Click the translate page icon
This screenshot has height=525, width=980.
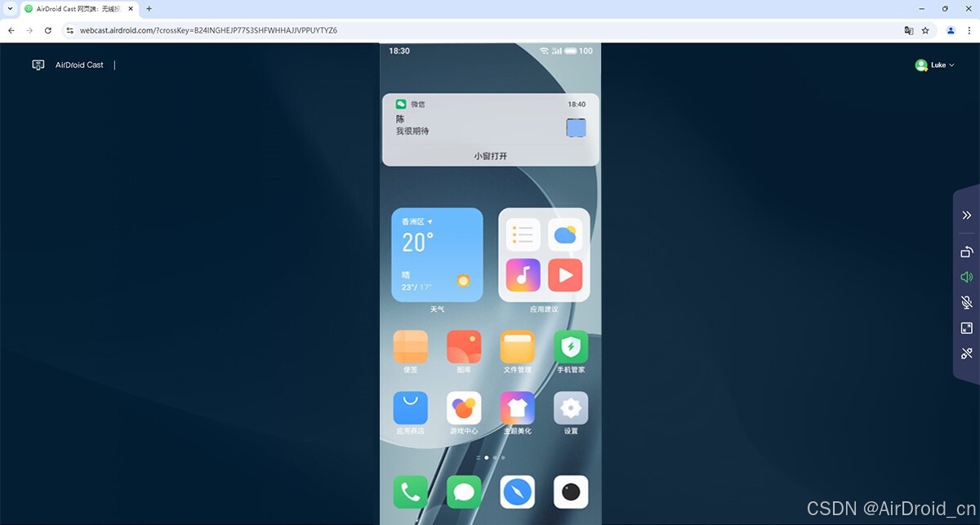click(908, 30)
